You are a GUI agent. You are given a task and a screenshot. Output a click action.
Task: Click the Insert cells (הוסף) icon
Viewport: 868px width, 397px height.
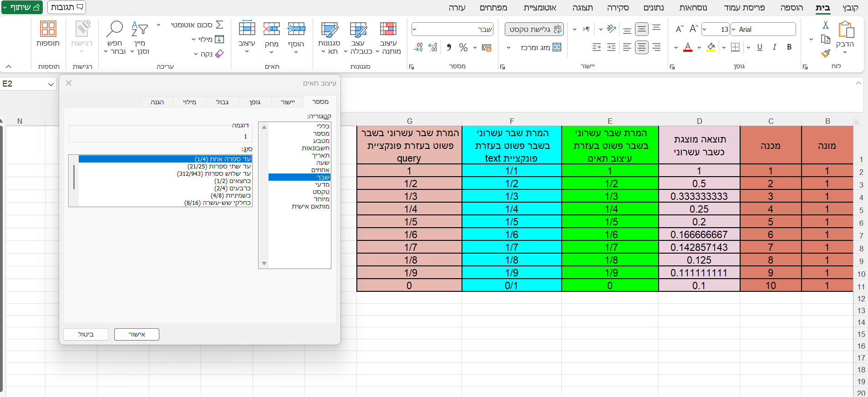pyautogui.click(x=296, y=29)
